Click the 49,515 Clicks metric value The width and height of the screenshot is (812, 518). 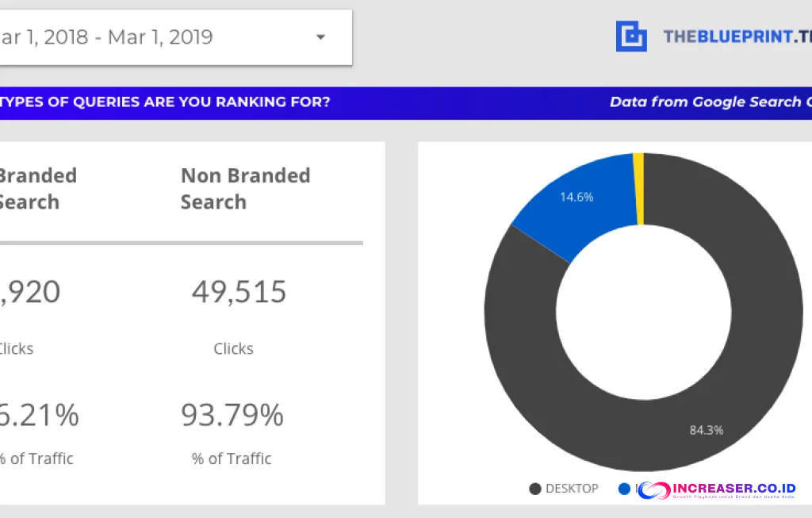pyautogui.click(x=239, y=291)
